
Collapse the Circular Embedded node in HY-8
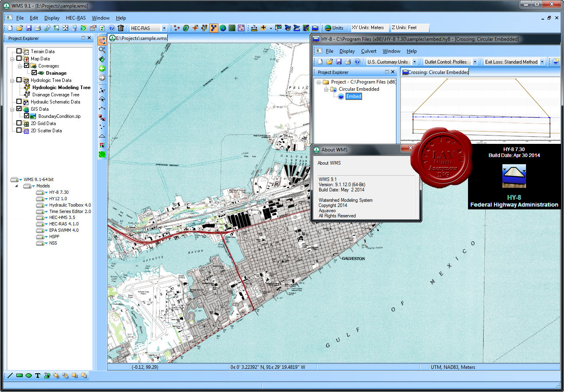pyautogui.click(x=326, y=90)
